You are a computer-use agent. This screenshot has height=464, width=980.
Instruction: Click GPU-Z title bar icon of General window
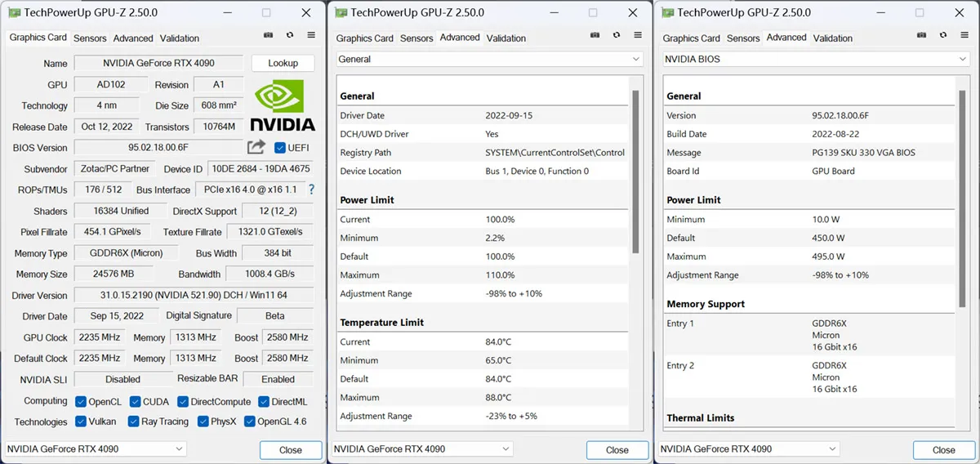(x=341, y=12)
